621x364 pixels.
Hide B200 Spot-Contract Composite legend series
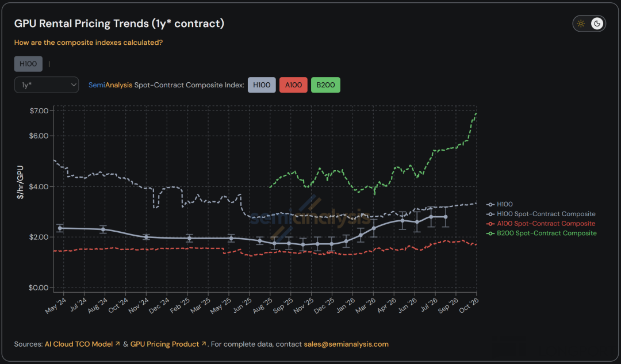pos(542,233)
